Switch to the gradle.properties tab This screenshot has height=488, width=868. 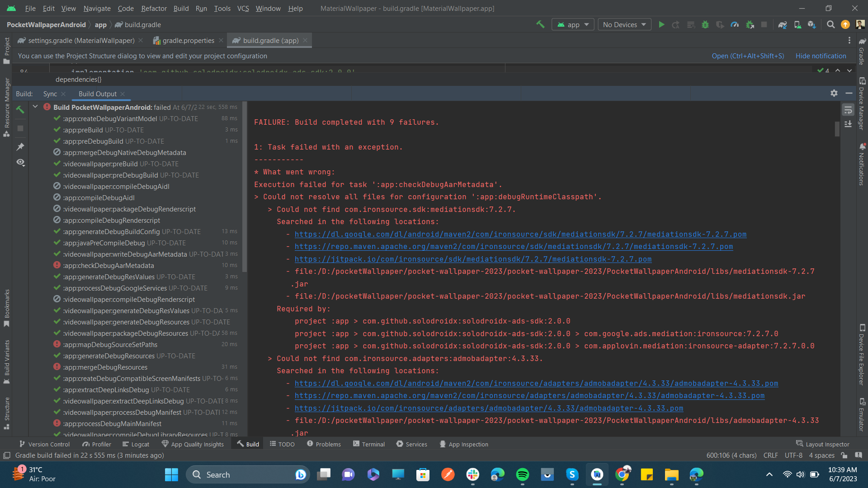click(x=188, y=40)
